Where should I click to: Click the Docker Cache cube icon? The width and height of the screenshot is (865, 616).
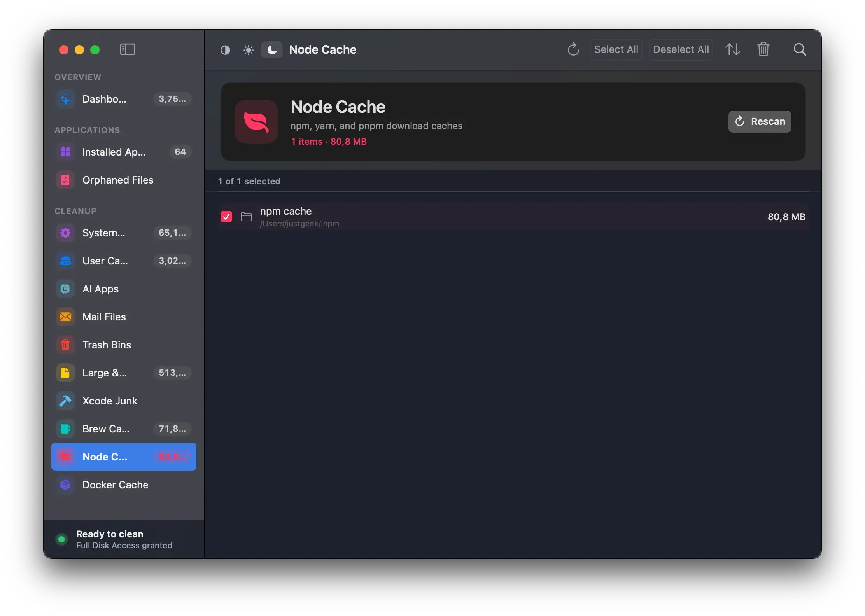[x=65, y=485]
